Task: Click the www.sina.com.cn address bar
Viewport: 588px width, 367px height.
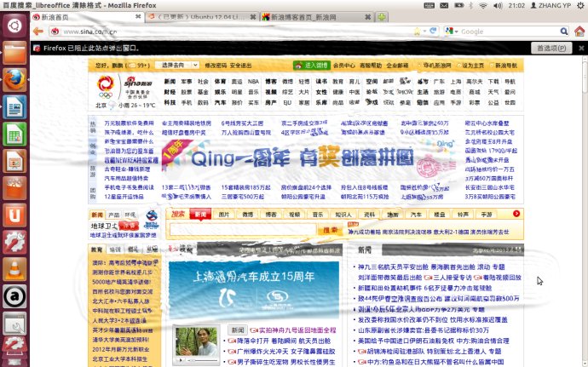Action: (236, 32)
